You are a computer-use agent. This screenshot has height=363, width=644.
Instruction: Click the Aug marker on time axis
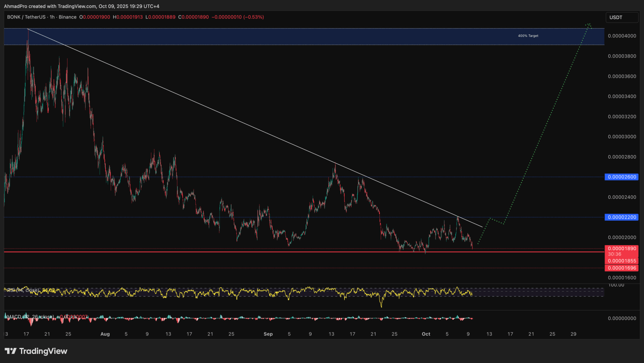105,334
